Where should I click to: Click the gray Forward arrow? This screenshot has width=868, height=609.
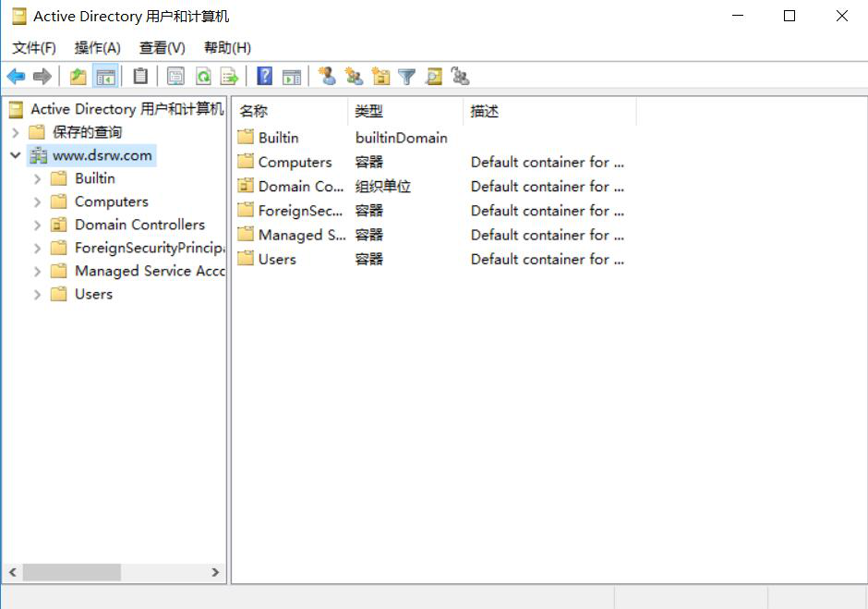coord(42,77)
